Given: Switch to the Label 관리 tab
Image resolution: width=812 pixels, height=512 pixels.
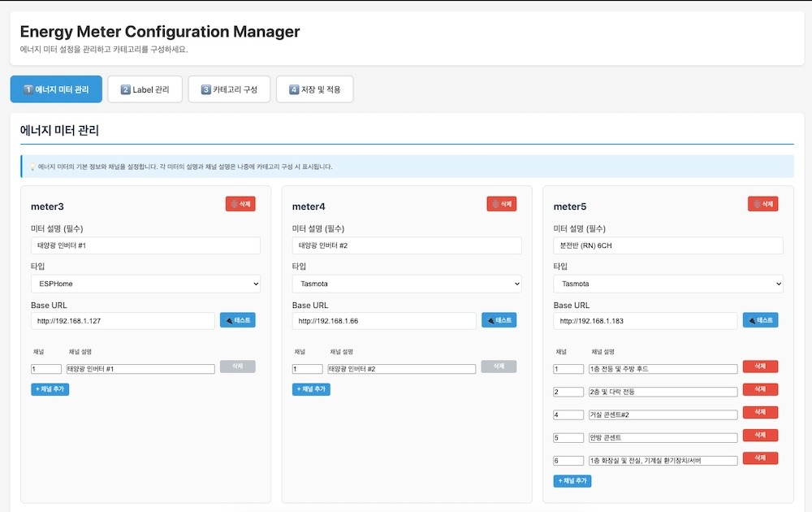Looking at the screenshot, I should pyautogui.click(x=145, y=89).
